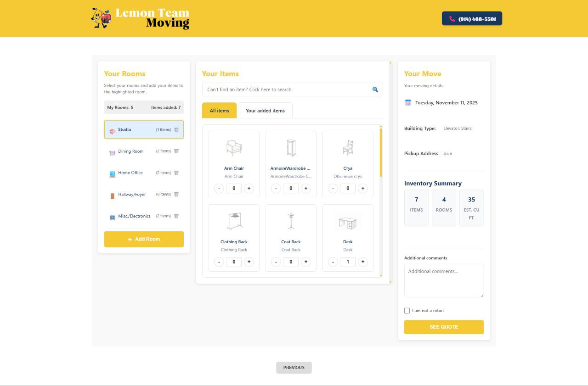Click the Additional comments text area
Viewport: 588px width, 386px height.
coord(444,280)
